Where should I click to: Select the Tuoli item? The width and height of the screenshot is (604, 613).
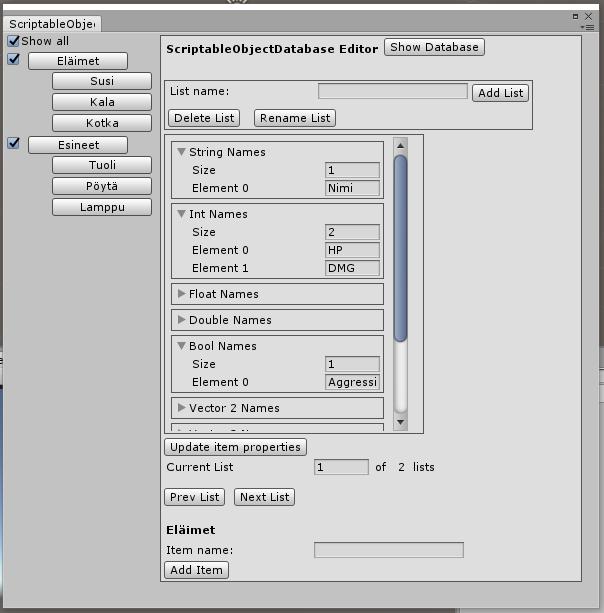[x=102, y=165]
